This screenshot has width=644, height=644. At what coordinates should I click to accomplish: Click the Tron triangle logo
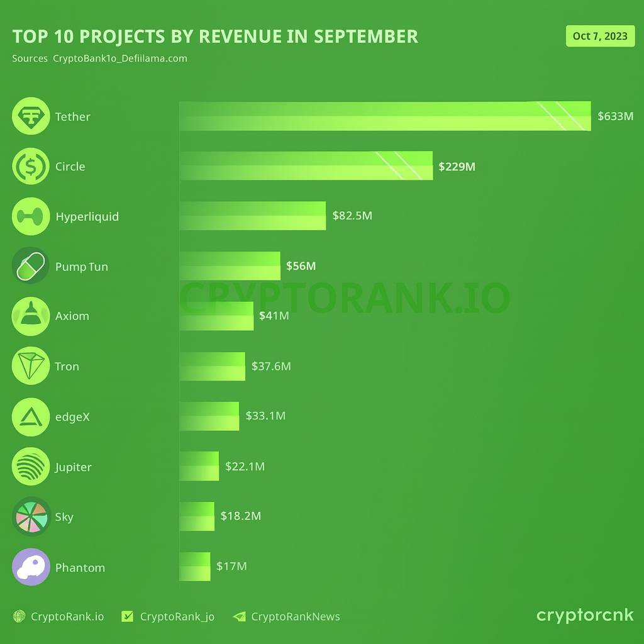pyautogui.click(x=30, y=366)
